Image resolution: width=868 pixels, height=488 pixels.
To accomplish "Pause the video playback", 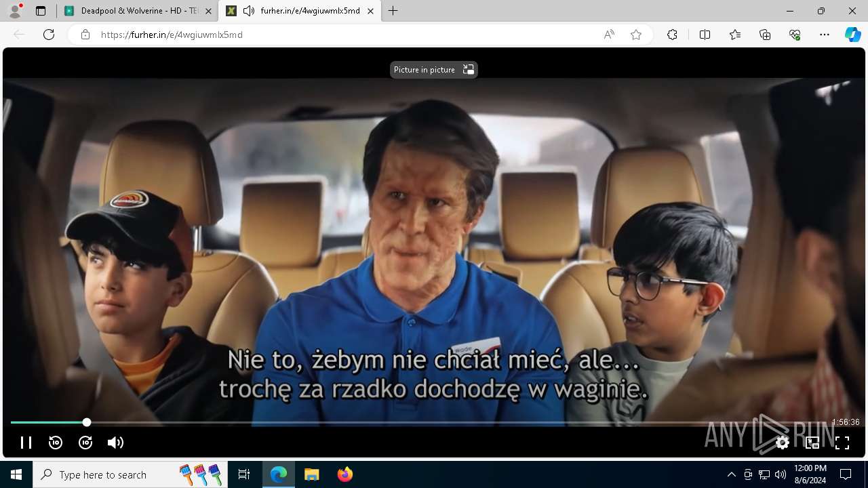I will point(26,443).
